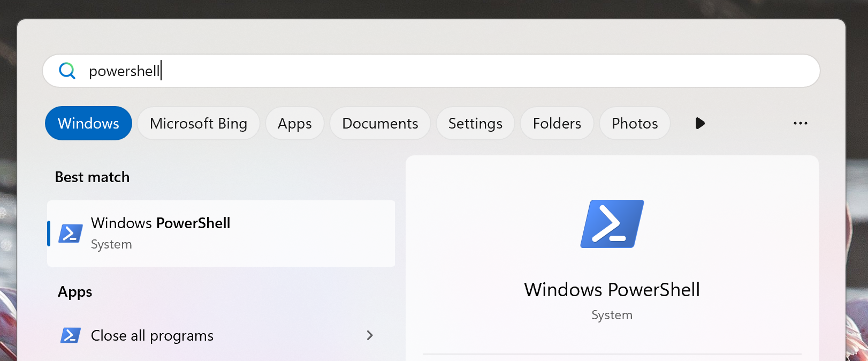Open the three-dot options menu
Image resolution: width=868 pixels, height=361 pixels.
pos(800,123)
